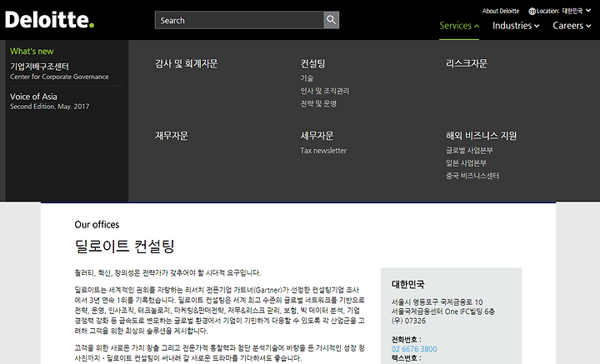
Task: Focus the Search input field
Action: point(239,20)
